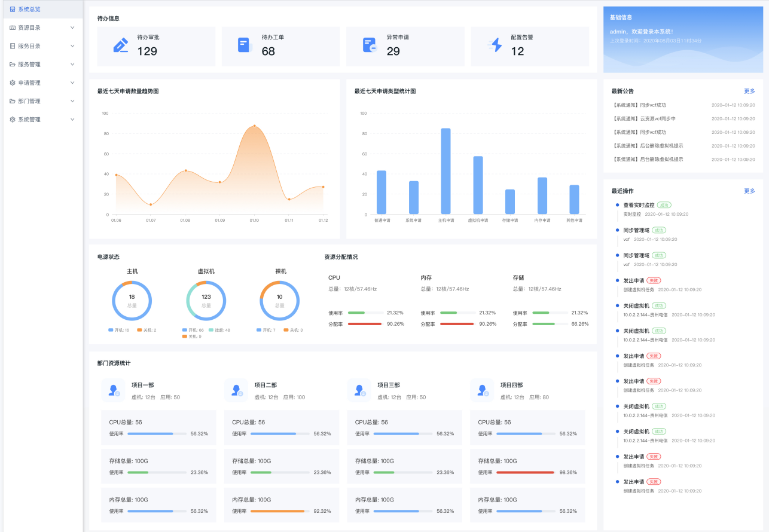The height and width of the screenshot is (532, 769).
Task: Click the 配置告警 count 12
Action: (x=518, y=51)
